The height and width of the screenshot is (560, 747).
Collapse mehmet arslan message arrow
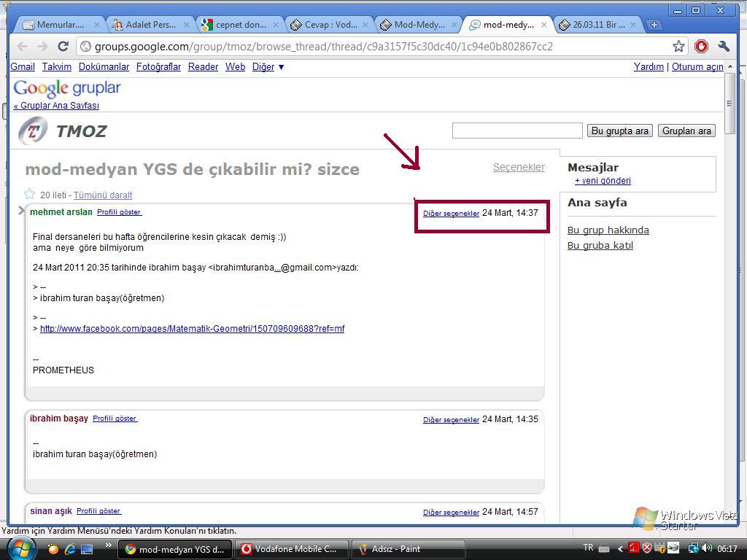pyautogui.click(x=21, y=211)
